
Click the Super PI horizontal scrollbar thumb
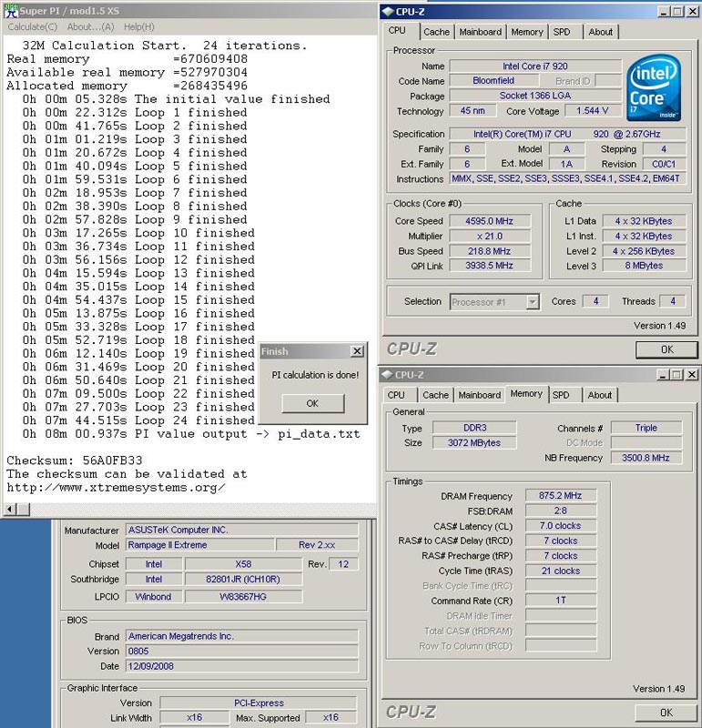tap(24, 510)
